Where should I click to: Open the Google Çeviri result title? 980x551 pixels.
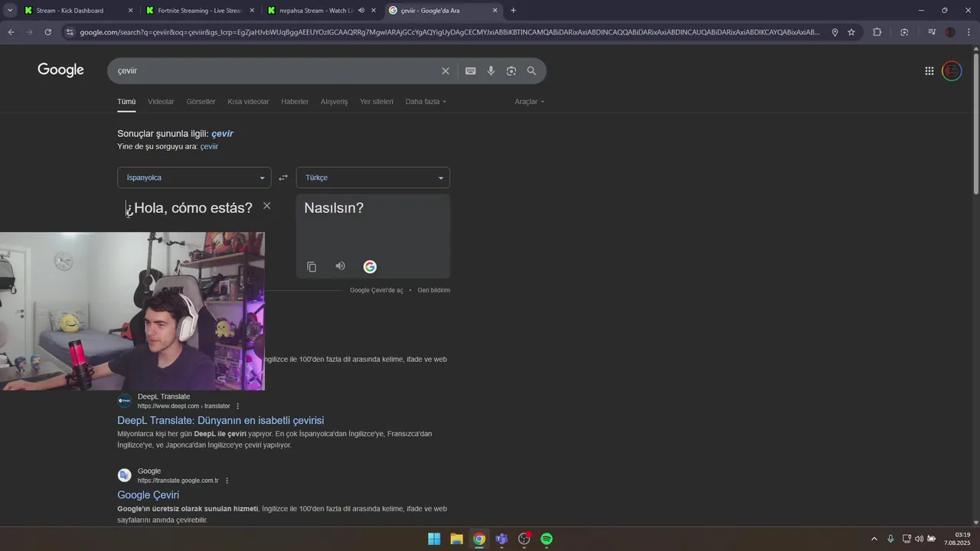[148, 495]
